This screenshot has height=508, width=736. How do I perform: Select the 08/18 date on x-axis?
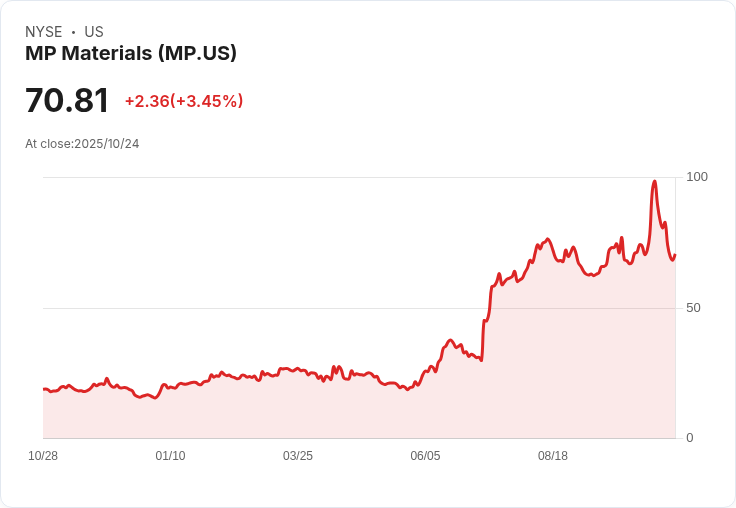[x=552, y=456]
